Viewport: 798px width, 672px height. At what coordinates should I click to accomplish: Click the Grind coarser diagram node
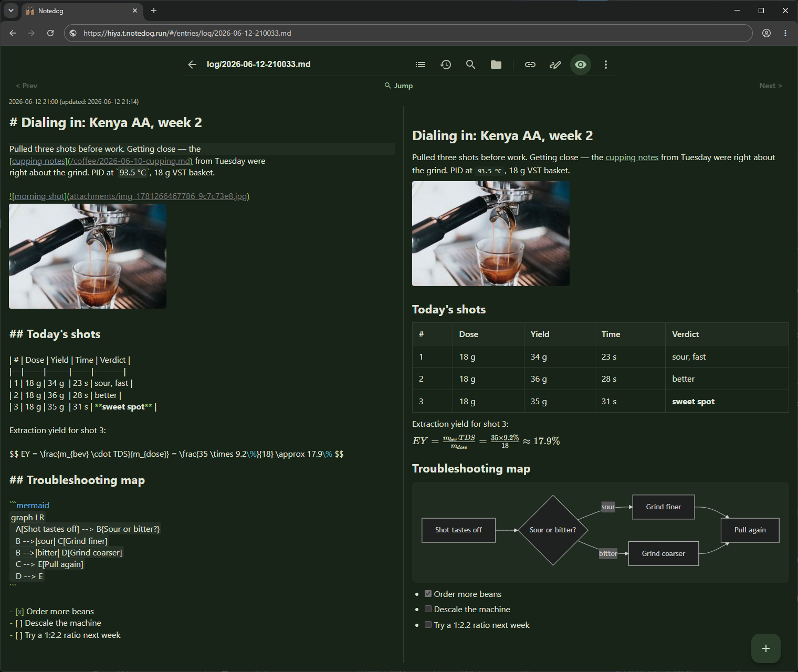pos(664,553)
